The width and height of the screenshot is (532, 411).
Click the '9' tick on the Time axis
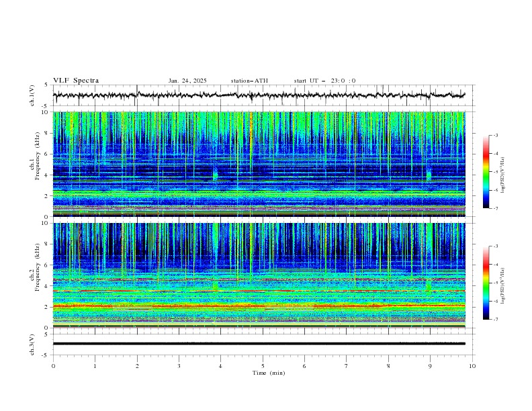[430, 366]
